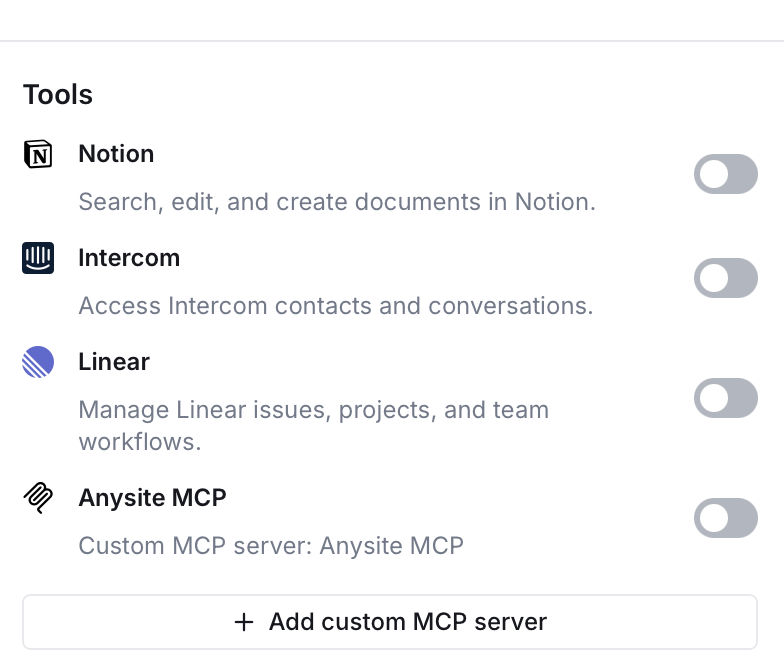Add a custom MCP server
The height and width of the screenshot is (672, 784).
pos(390,622)
